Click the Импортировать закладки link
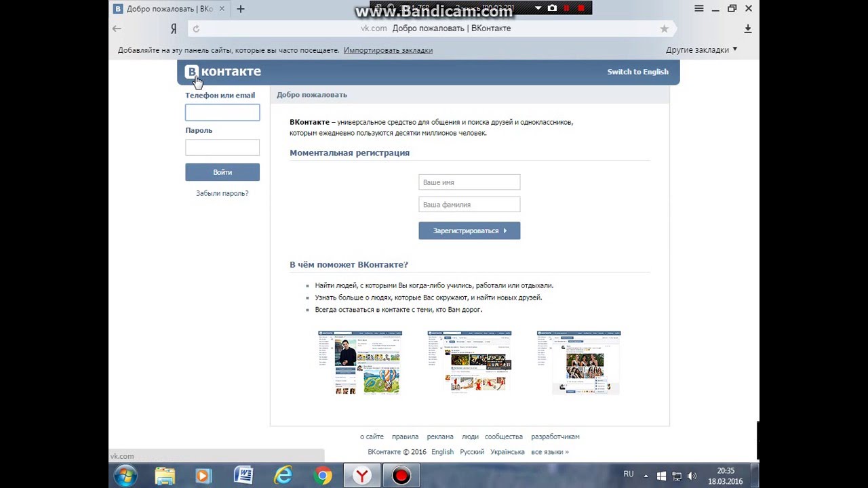The width and height of the screenshot is (868, 488). (x=388, y=50)
